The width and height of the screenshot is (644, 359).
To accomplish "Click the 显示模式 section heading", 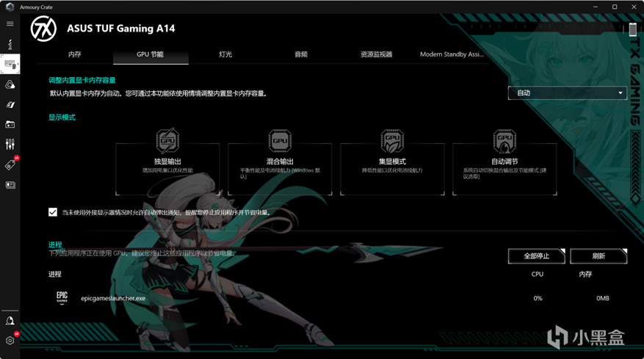I will coord(62,117).
